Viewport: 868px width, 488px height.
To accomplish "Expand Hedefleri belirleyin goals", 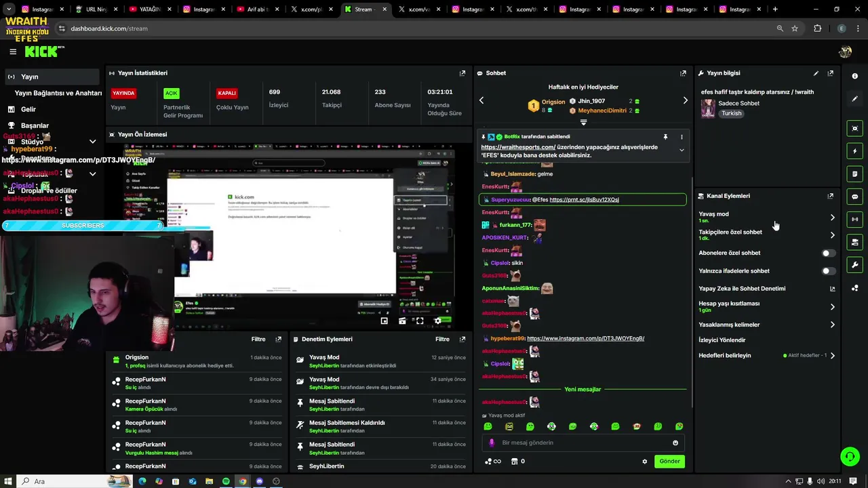I will (x=833, y=355).
